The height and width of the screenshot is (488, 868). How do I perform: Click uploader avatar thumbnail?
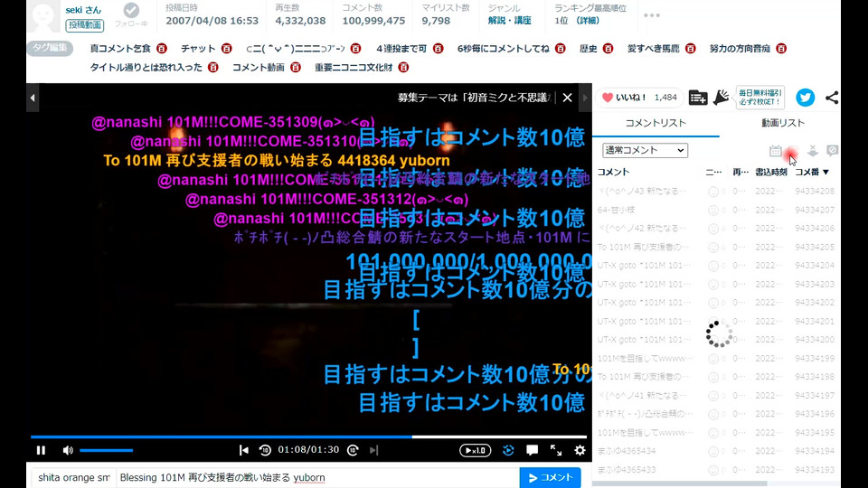(x=43, y=16)
